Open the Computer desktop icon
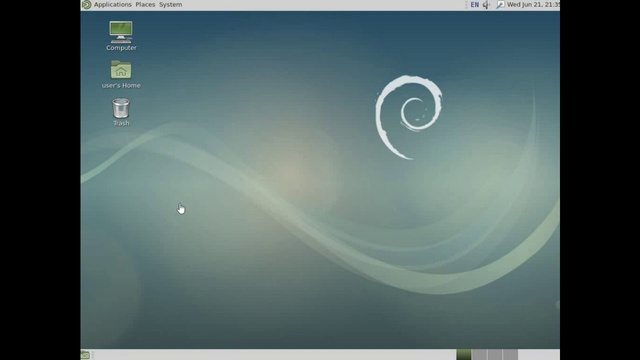Screen dimensions: 640x360 [x=121, y=32]
